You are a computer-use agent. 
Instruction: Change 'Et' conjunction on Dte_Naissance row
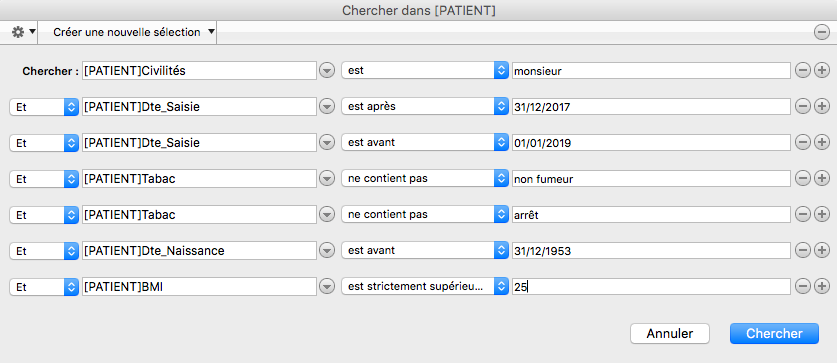pos(44,250)
